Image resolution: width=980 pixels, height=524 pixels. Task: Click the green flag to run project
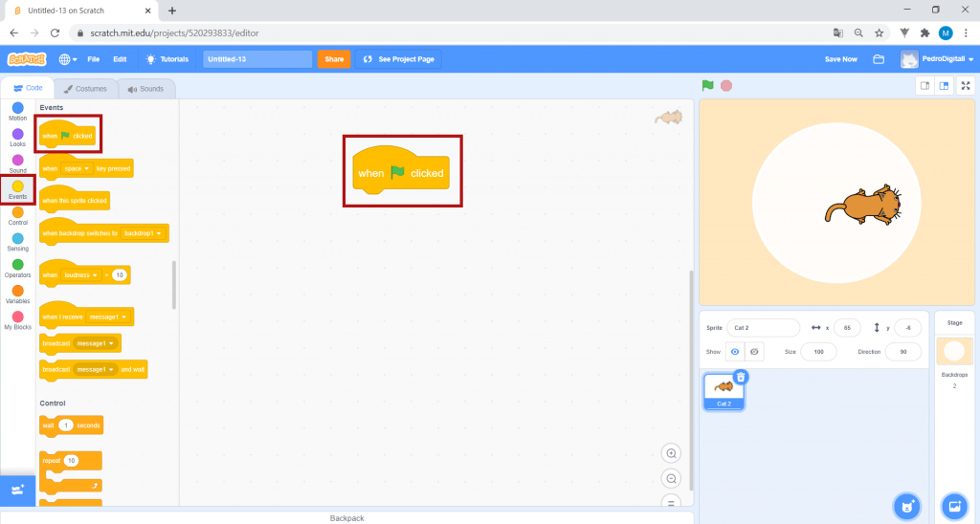click(x=707, y=85)
